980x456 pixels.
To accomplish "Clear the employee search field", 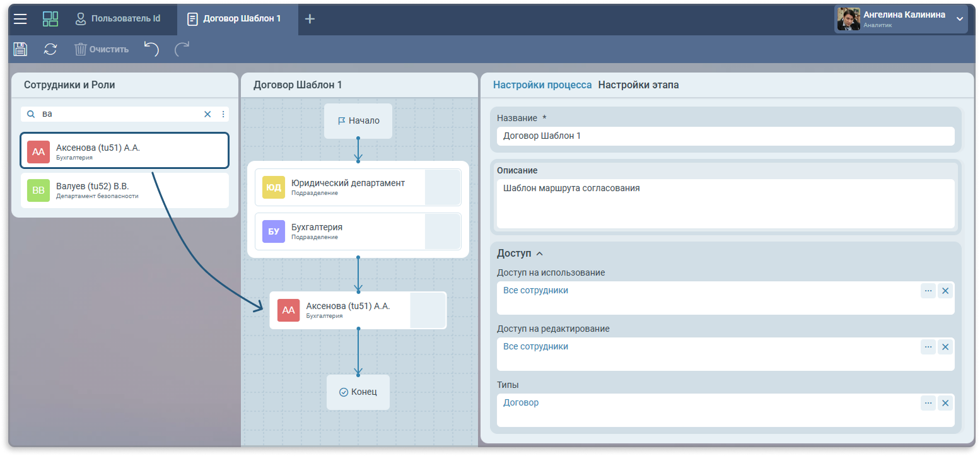I will tap(207, 114).
